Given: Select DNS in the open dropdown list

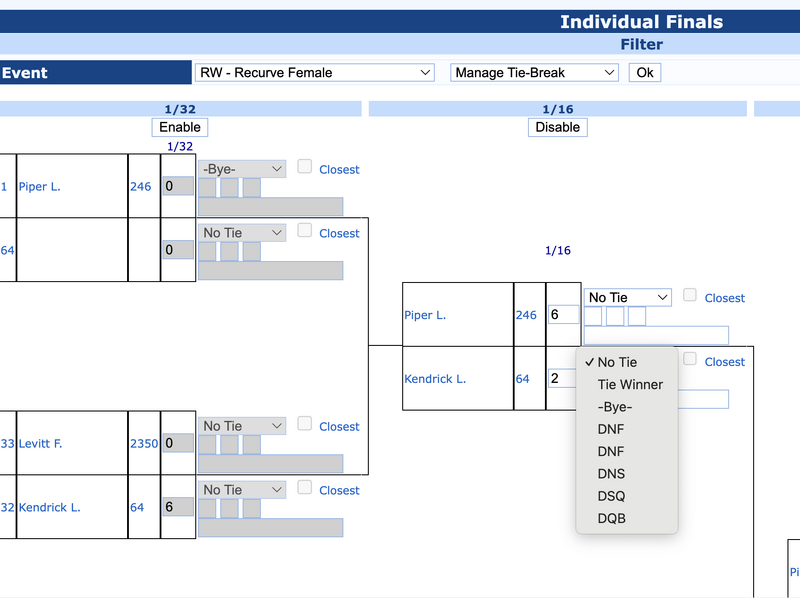Looking at the screenshot, I should pyautogui.click(x=627, y=474).
